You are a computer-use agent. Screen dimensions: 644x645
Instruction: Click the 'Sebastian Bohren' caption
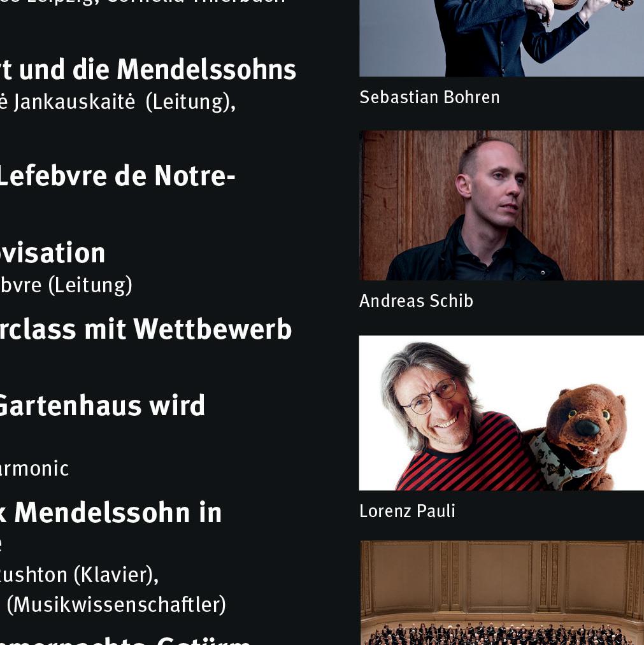(429, 97)
